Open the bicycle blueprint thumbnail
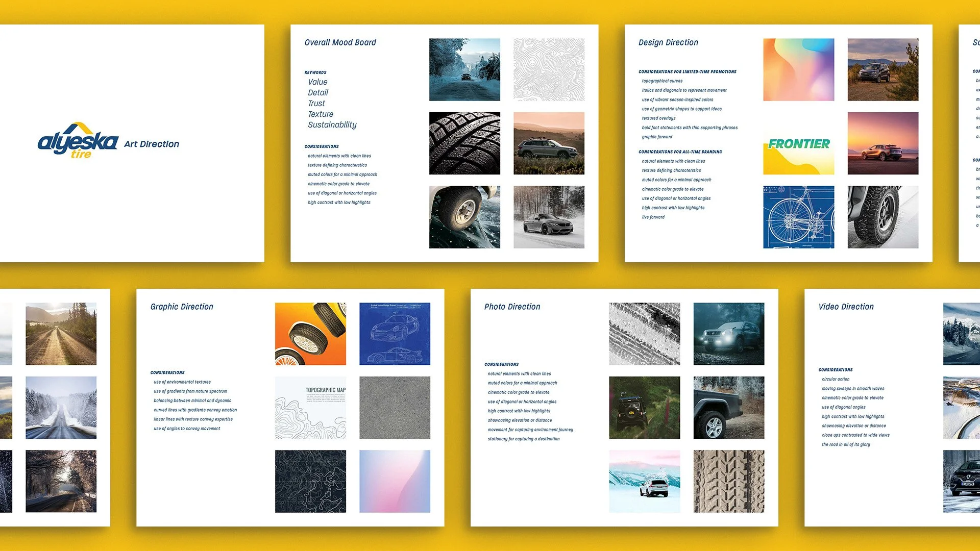The width and height of the screenshot is (980, 551). pyautogui.click(x=799, y=217)
